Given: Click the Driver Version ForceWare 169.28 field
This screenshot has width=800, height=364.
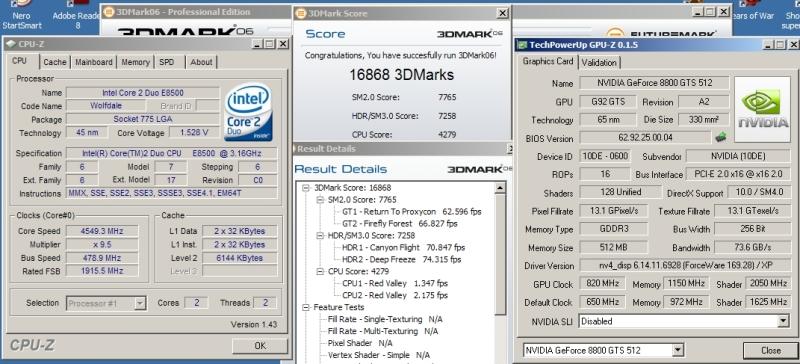Looking at the screenshot, I should pyautogui.click(x=685, y=265).
